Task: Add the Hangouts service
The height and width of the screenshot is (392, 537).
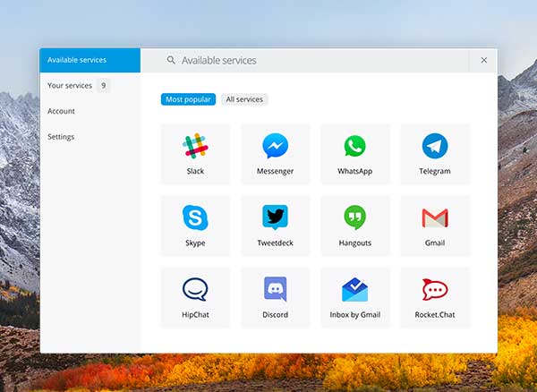Action: click(355, 226)
